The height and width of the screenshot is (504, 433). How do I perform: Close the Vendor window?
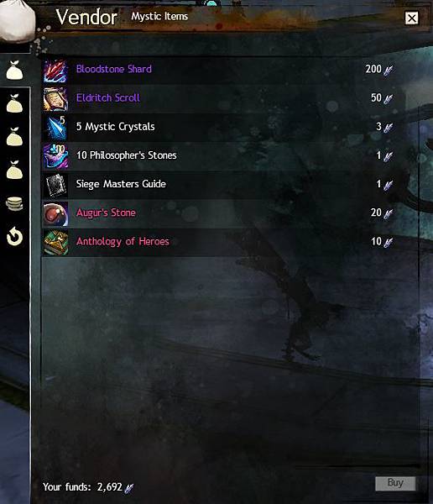coord(411,18)
